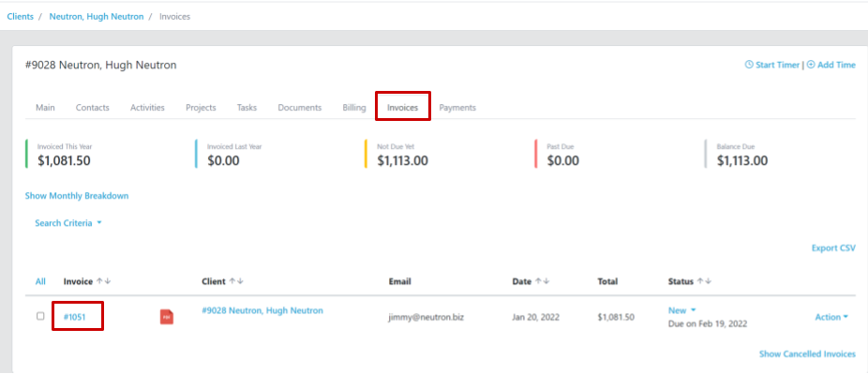Open the Activities tab
868x374 pixels.
click(x=147, y=108)
